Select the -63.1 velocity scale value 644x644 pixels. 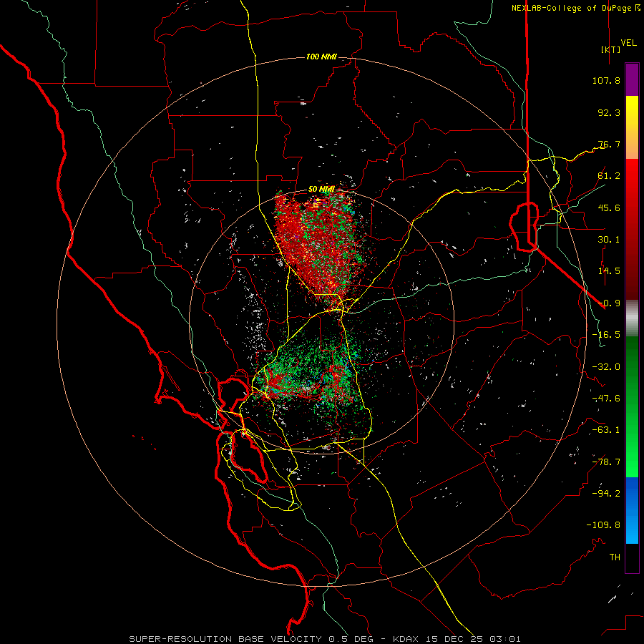pos(606,429)
